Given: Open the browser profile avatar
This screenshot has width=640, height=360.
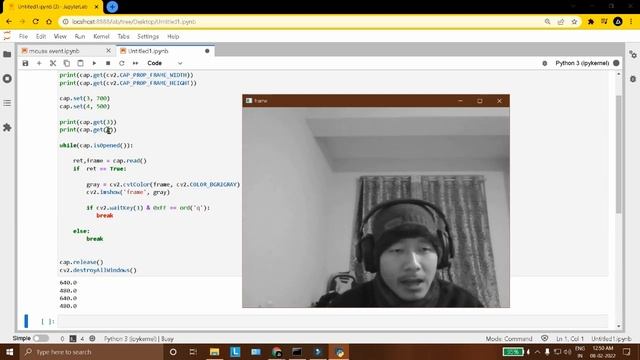Looking at the screenshot, I should pyautogui.click(x=618, y=22).
